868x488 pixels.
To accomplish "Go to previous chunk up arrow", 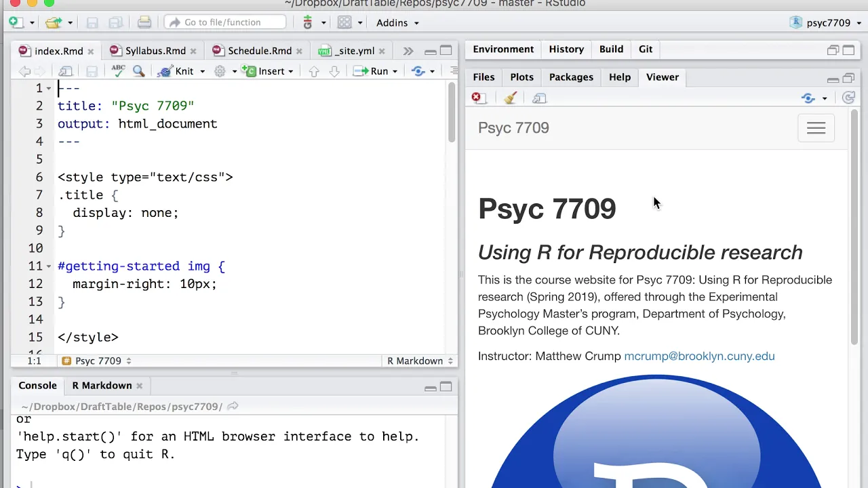I will pos(313,71).
